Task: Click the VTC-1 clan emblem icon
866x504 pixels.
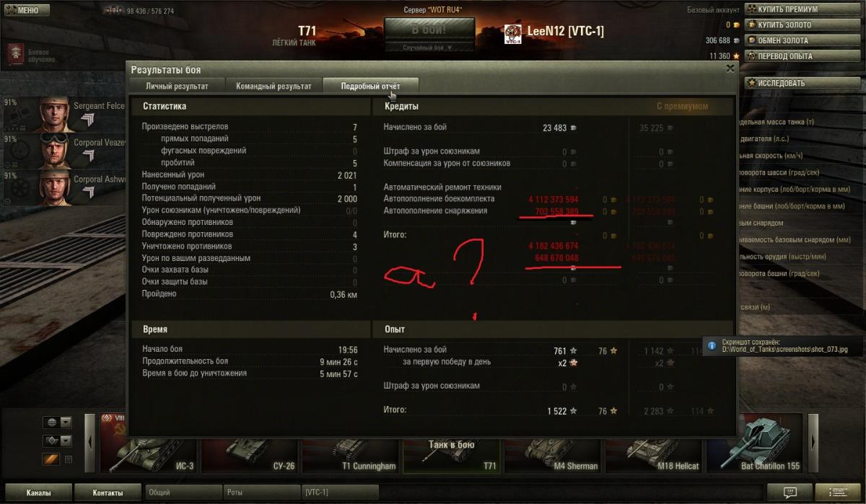Action: coord(513,32)
